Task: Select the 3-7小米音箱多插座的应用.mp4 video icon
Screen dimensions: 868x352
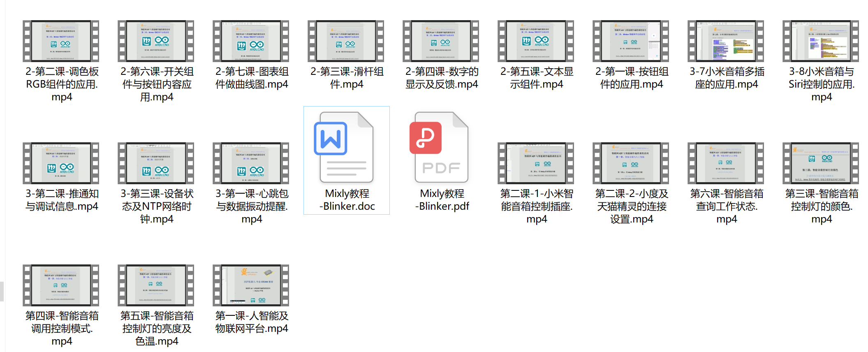Action: click(x=726, y=41)
